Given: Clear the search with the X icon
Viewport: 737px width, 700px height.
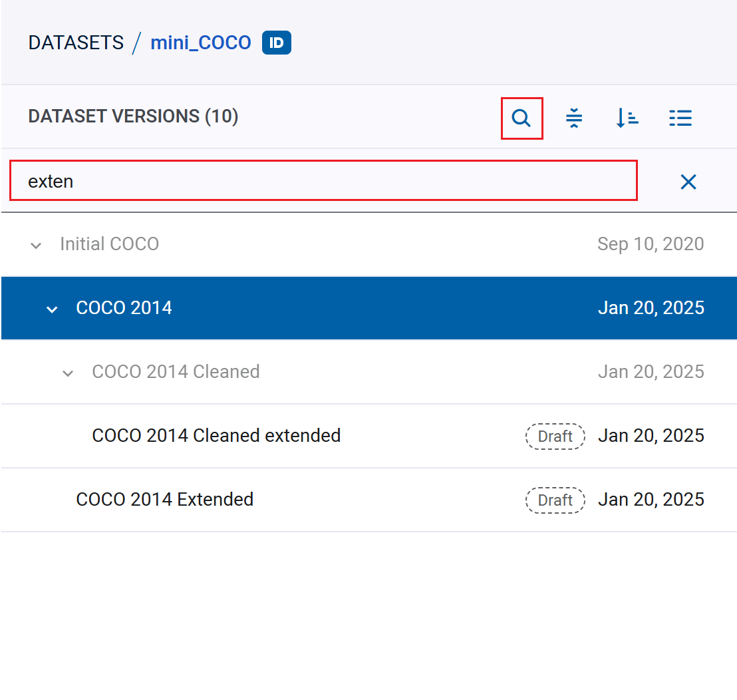Looking at the screenshot, I should pyautogui.click(x=688, y=182).
